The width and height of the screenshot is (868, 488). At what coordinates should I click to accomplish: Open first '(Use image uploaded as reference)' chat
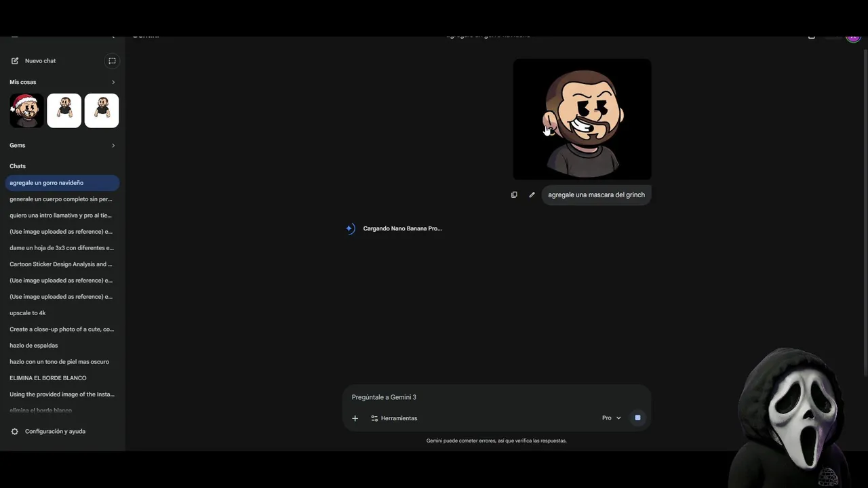tap(62, 232)
